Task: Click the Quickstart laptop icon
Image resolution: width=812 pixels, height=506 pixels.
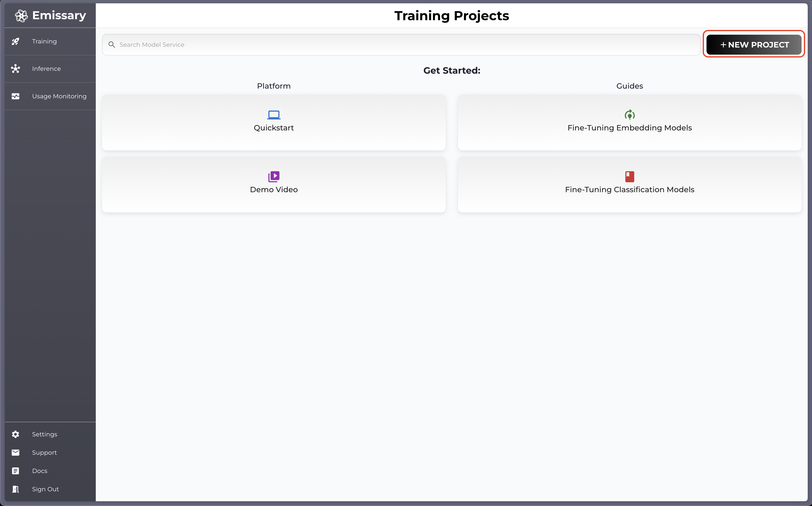Action: 274,115
